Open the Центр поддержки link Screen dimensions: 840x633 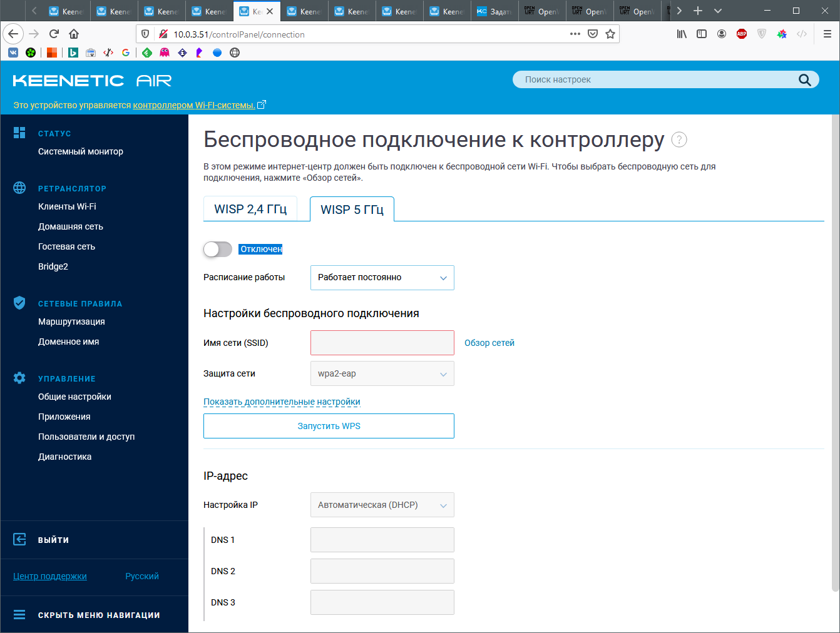50,576
